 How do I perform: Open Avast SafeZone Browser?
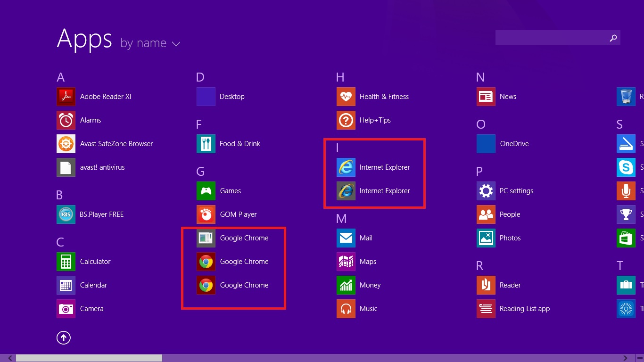click(x=105, y=144)
